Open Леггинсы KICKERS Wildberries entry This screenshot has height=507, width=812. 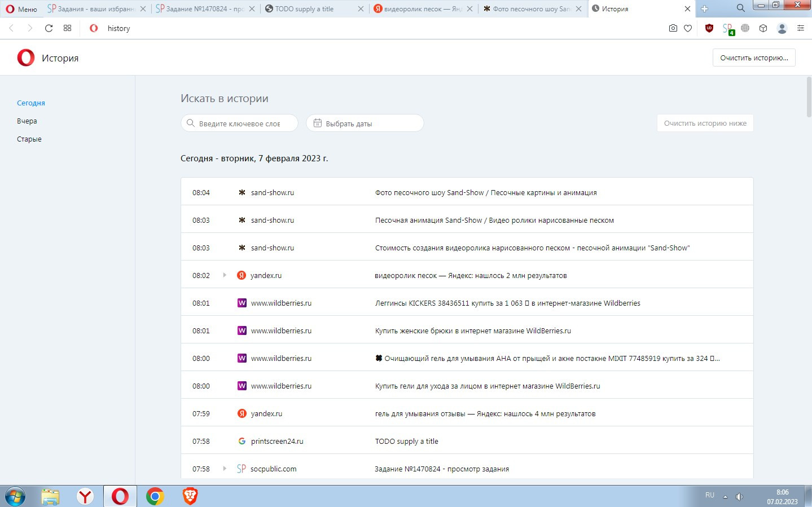coord(508,303)
